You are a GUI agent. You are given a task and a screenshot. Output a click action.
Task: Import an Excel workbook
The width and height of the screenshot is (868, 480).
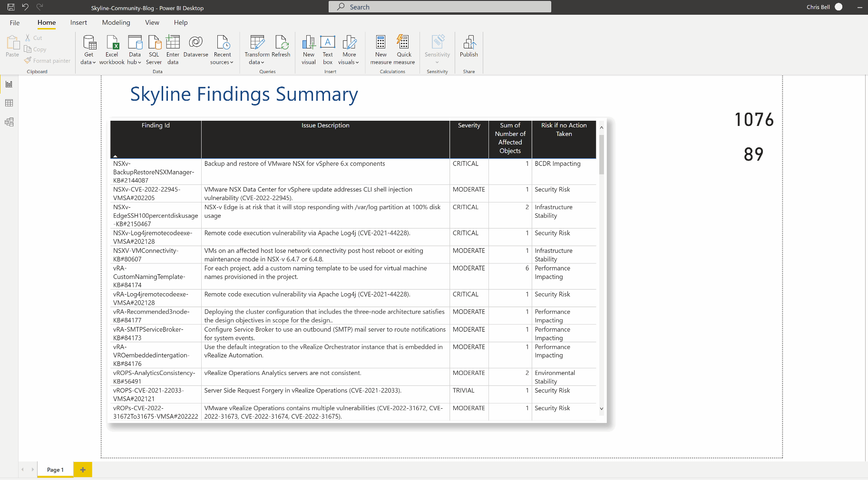coord(111,49)
